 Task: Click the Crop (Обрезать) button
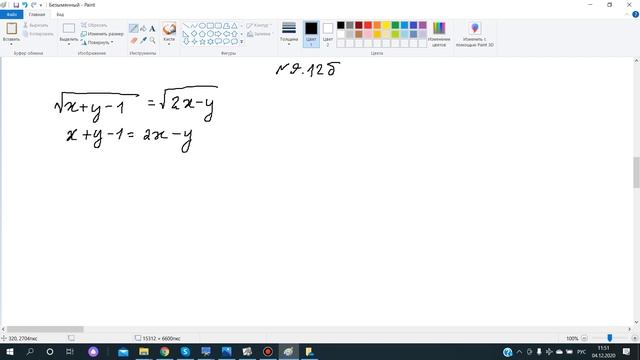[94, 25]
